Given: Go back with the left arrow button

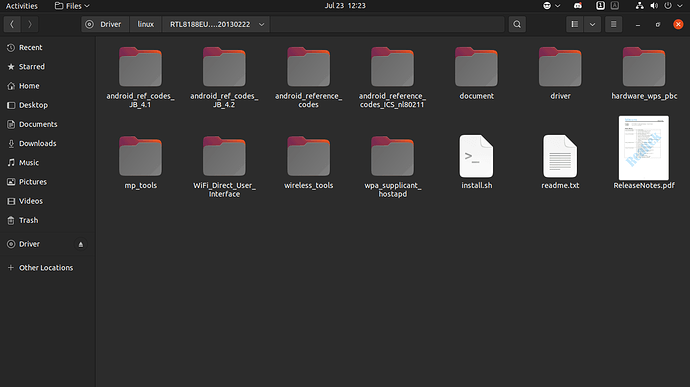Looking at the screenshot, I should tap(12, 24).
